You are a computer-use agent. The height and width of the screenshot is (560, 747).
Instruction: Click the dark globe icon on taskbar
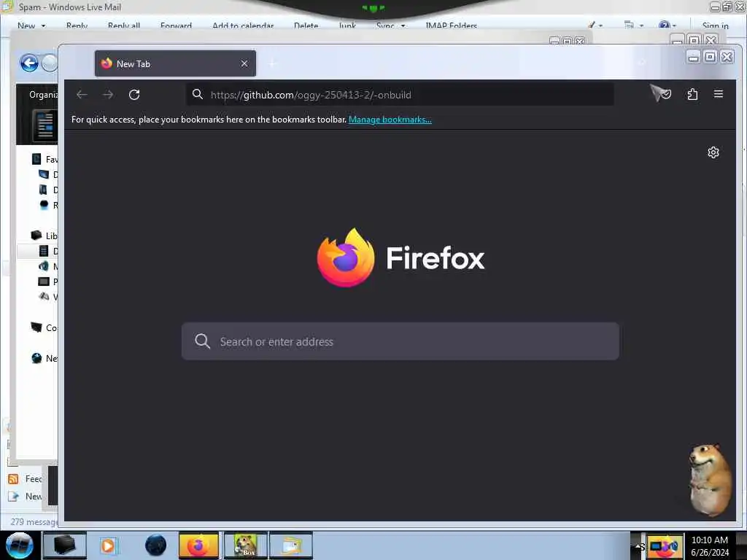tap(156, 545)
